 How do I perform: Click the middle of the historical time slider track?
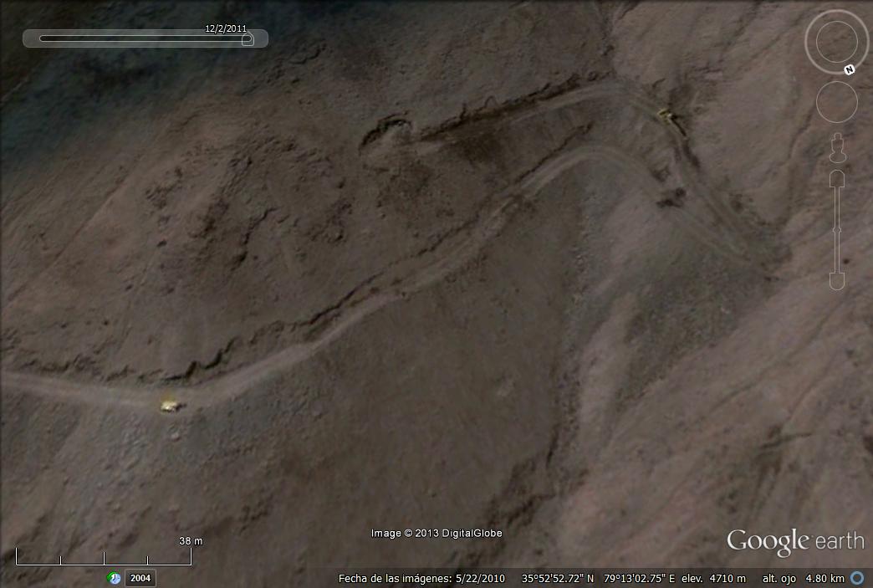(x=144, y=38)
